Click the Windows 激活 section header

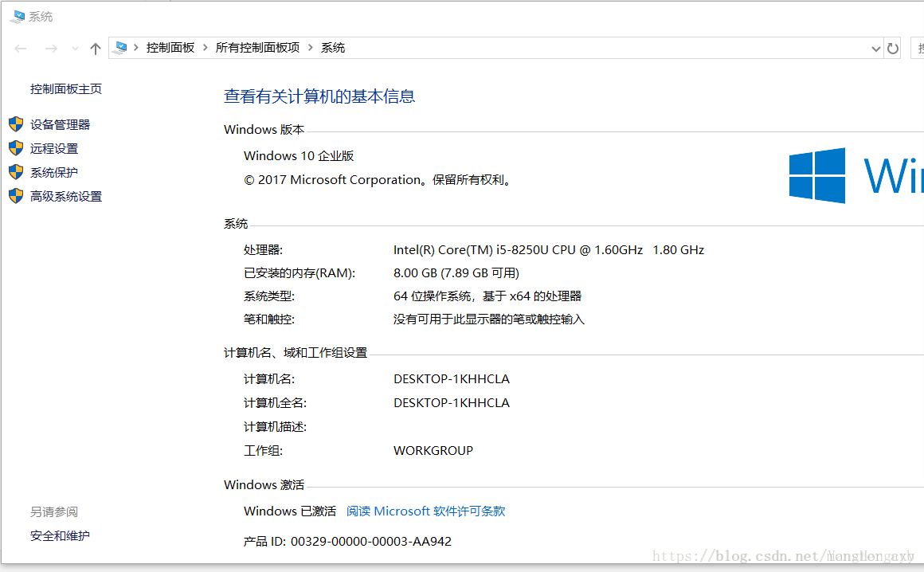(x=264, y=485)
